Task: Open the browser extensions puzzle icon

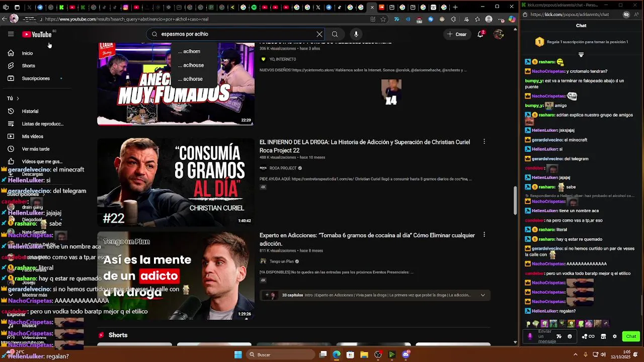Action: tap(453, 19)
